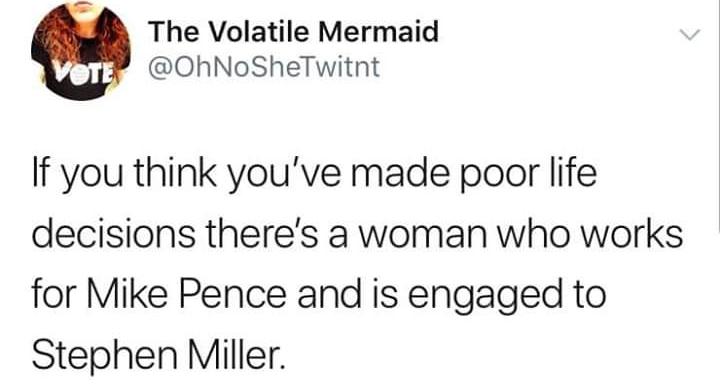
Task: Select the name Stephen Miller in tweet
Action: pos(158,356)
